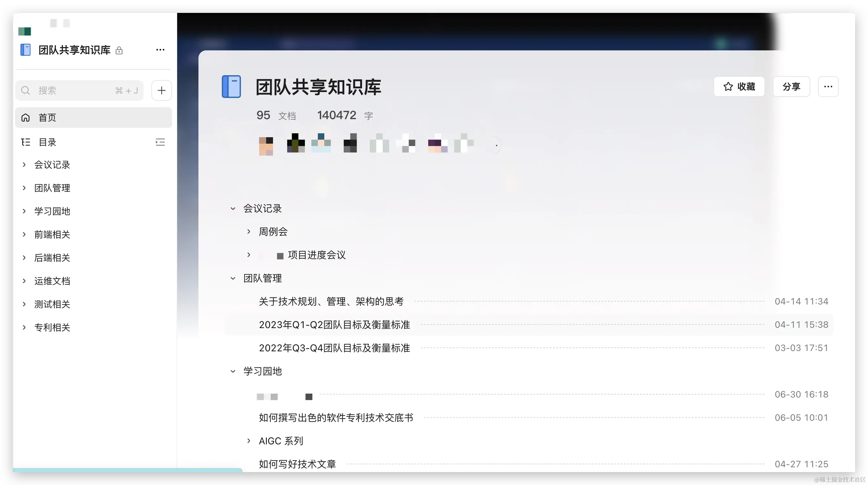The width and height of the screenshot is (868, 485).
Task: Select the 首页 home icon
Action: click(x=25, y=117)
